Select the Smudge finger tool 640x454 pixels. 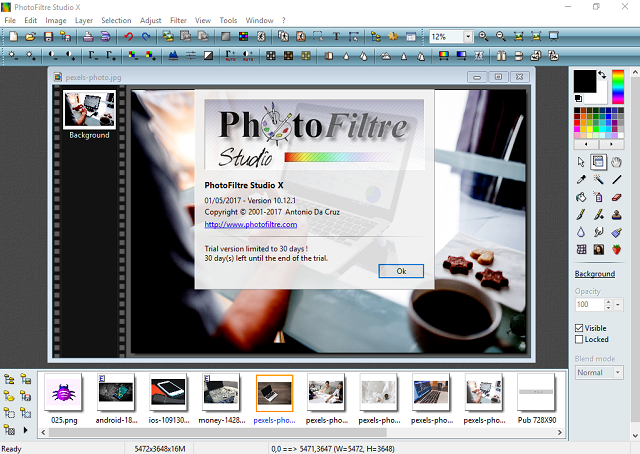tap(598, 232)
